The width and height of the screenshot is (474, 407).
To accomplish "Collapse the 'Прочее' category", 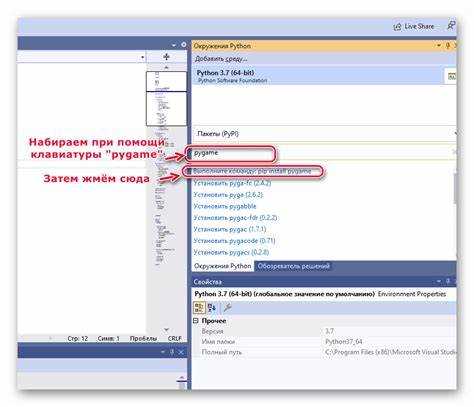I will pos(196,321).
